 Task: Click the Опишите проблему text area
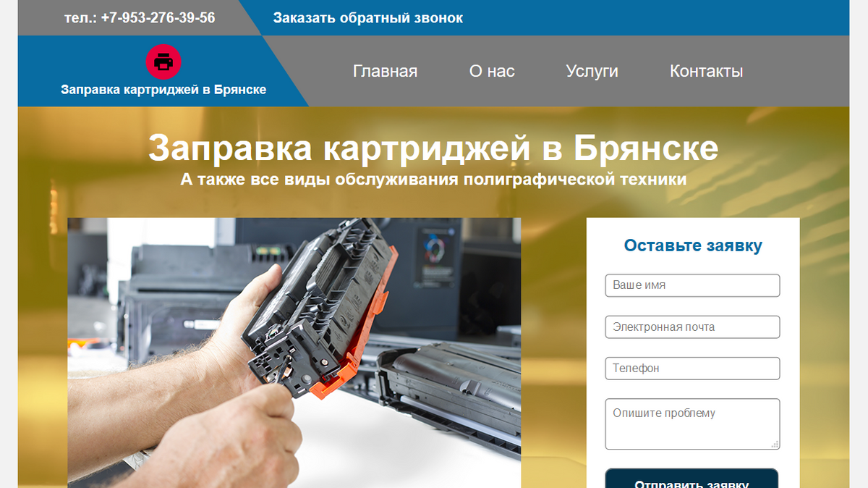pyautogui.click(x=692, y=424)
